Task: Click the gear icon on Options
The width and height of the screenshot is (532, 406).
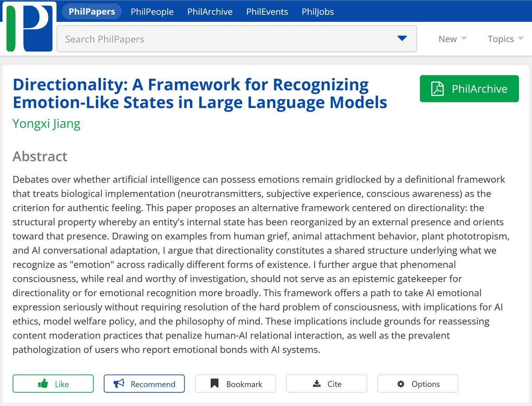Action: [401, 384]
